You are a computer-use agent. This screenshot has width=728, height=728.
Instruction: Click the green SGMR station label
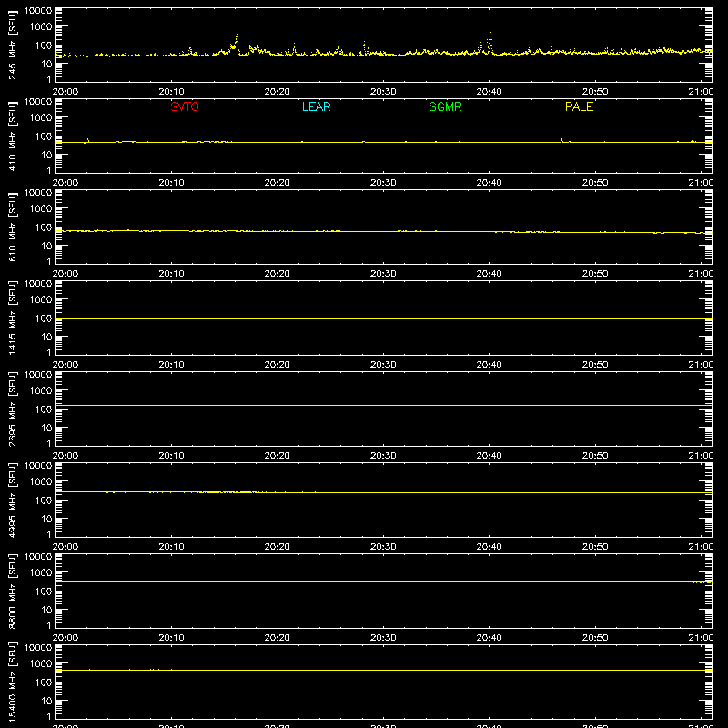pyautogui.click(x=445, y=106)
